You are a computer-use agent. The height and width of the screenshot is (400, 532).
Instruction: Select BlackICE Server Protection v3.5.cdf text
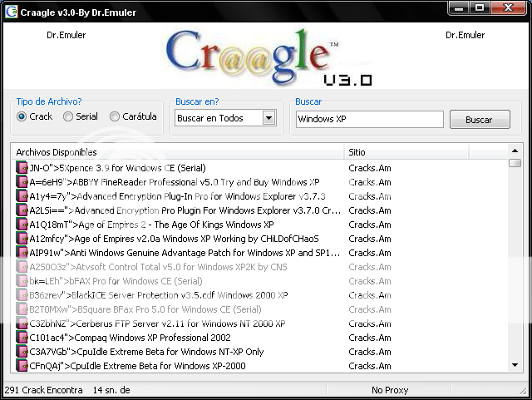[x=159, y=295]
